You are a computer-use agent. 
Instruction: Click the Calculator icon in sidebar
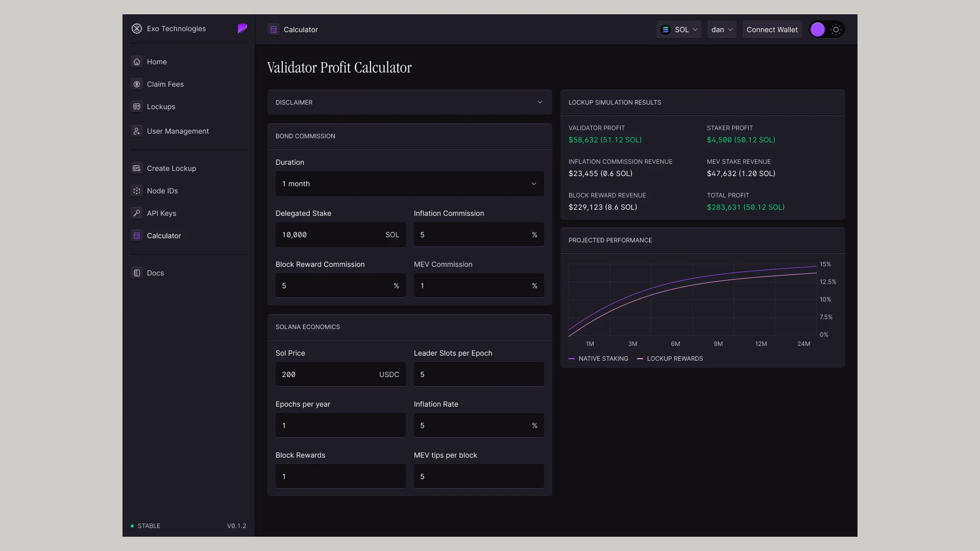point(137,236)
